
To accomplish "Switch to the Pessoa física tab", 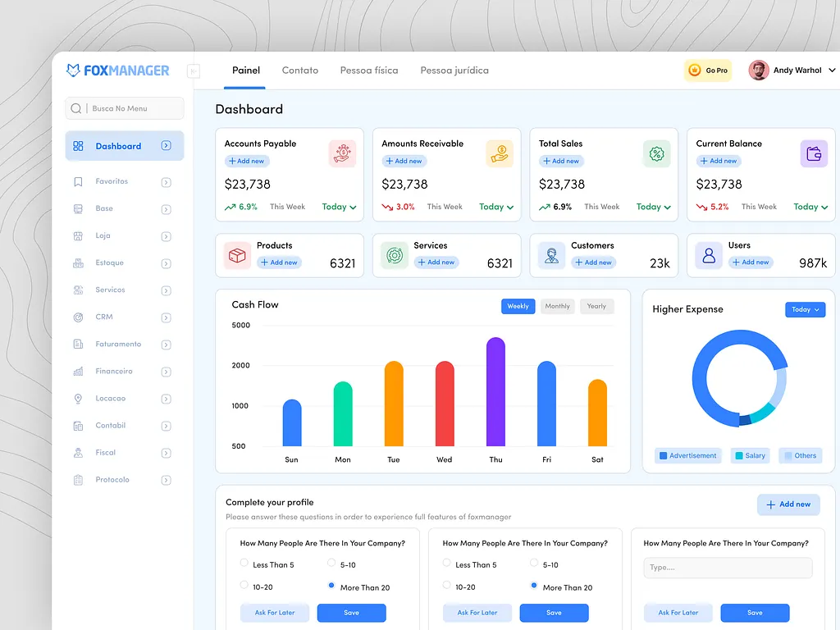I will coord(369,71).
